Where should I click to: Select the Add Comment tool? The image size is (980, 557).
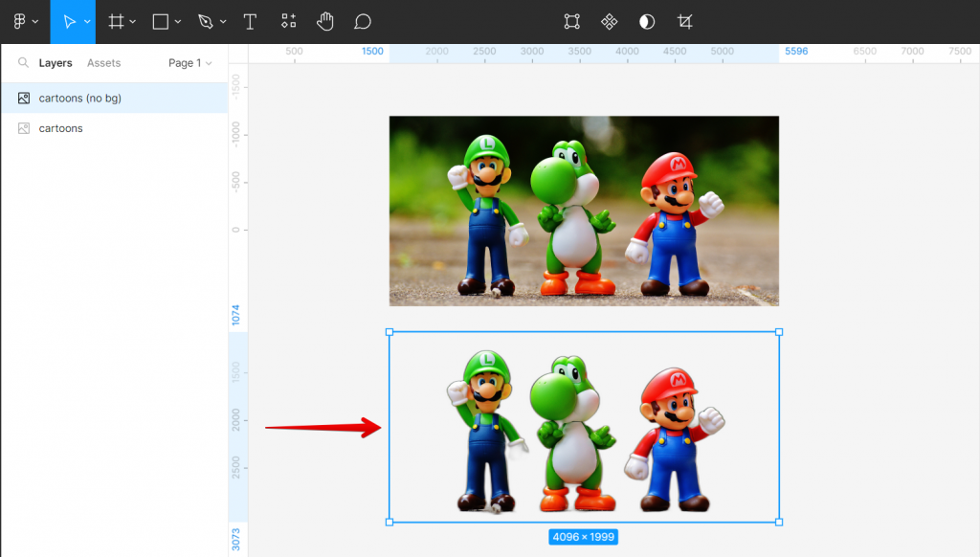(x=362, y=21)
